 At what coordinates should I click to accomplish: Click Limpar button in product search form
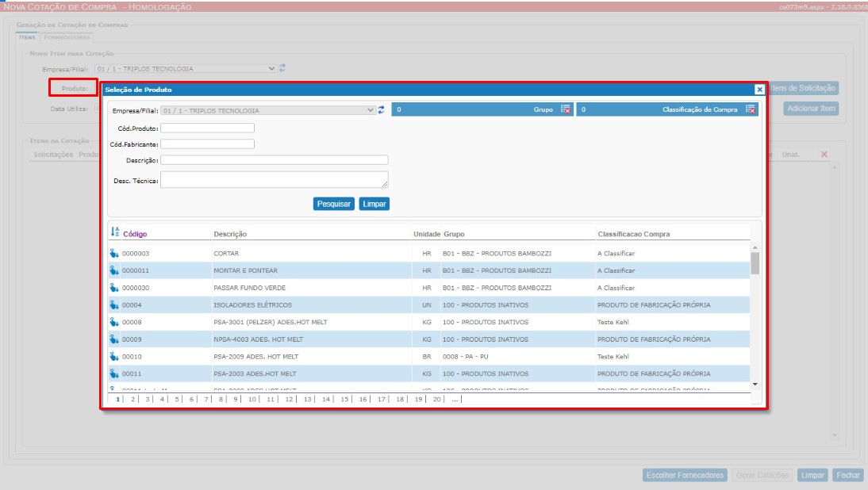374,204
